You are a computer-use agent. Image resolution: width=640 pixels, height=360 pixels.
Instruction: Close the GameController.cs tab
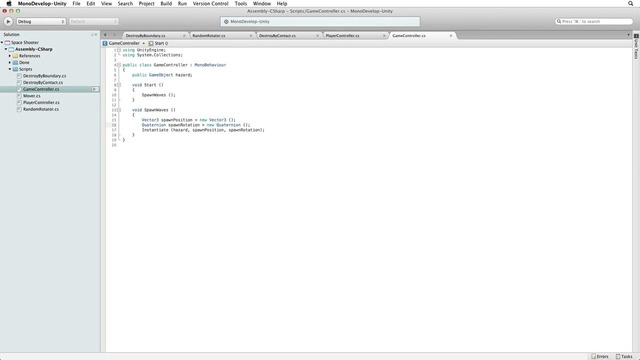pos(451,36)
